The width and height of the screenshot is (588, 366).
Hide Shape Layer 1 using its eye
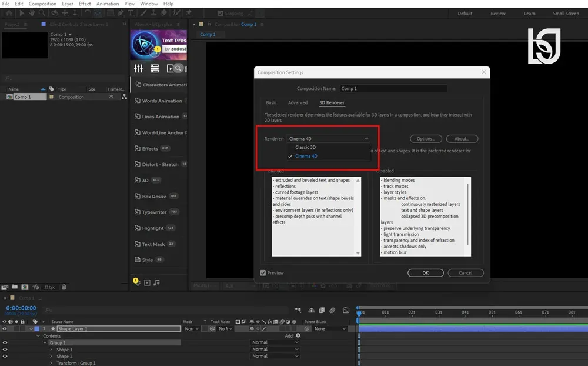coord(5,328)
